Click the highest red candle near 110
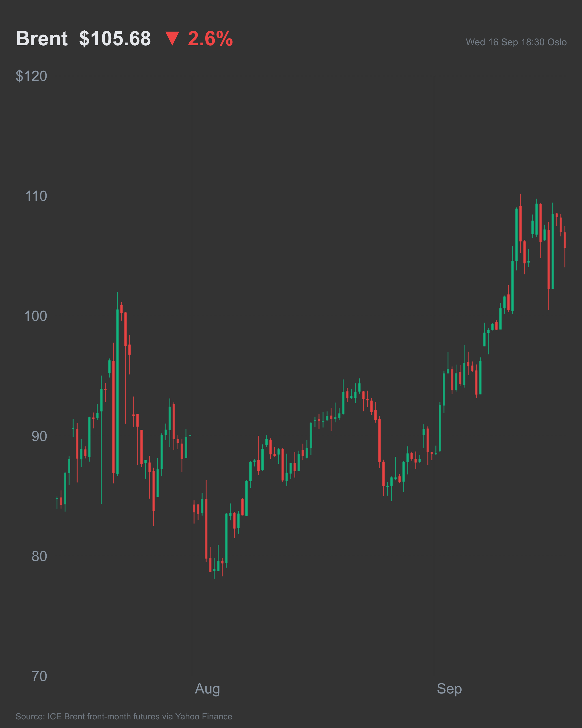Viewport: 582px width, 728px height. (x=521, y=223)
